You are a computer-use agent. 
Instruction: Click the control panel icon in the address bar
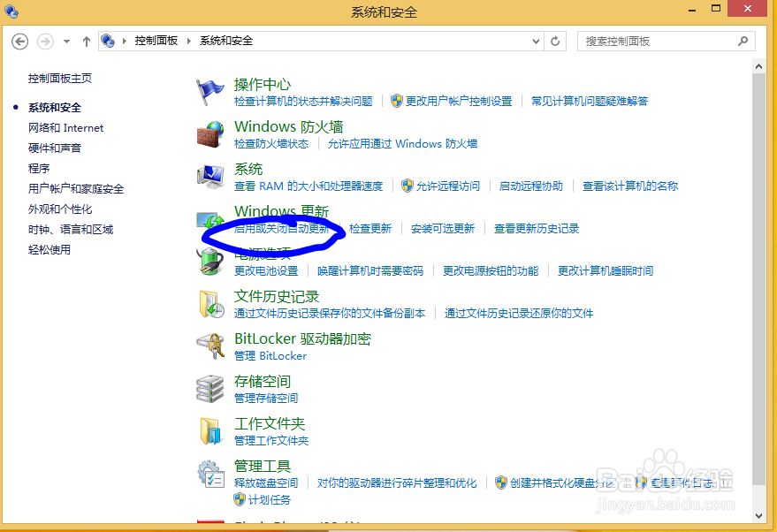tap(108, 40)
